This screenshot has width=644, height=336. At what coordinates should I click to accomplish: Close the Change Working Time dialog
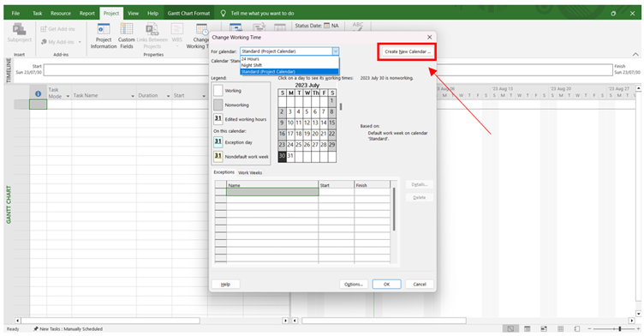point(430,37)
